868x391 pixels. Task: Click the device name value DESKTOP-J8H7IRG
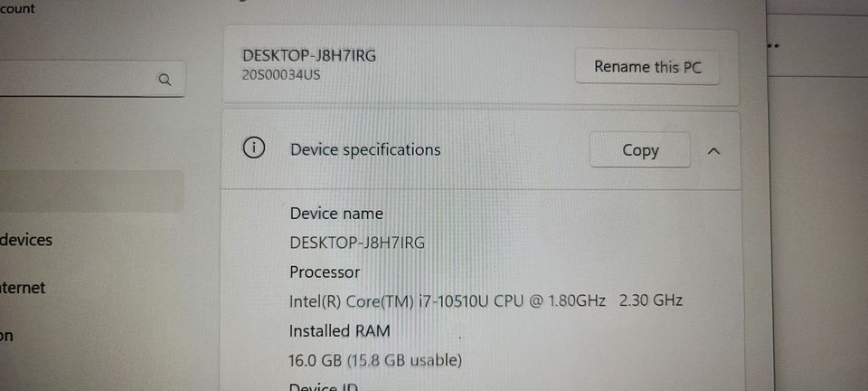coord(357,243)
